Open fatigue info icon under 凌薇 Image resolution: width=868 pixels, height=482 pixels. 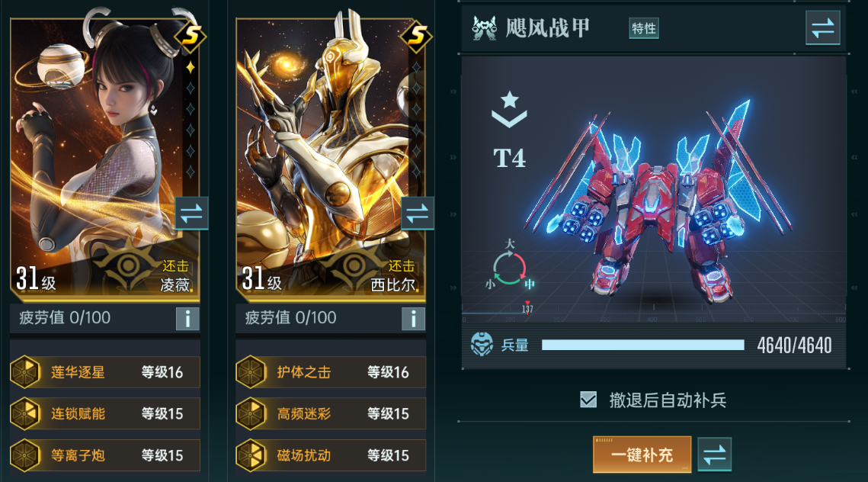coord(187,319)
